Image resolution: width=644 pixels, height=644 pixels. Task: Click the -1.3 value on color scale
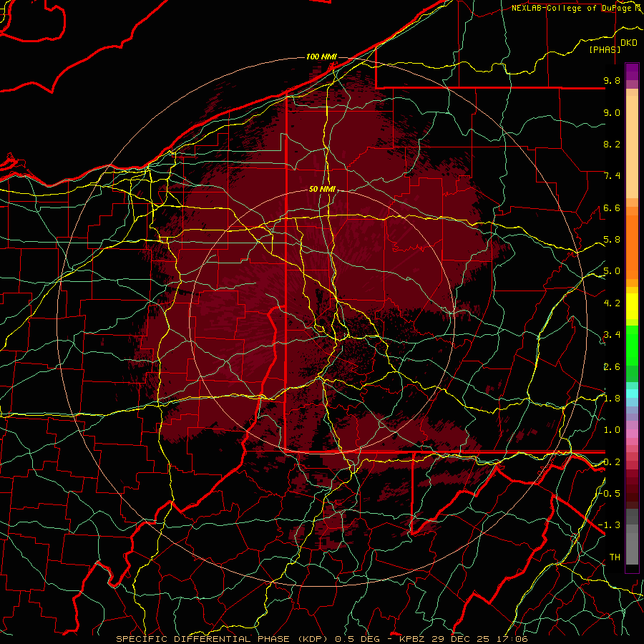tap(610, 525)
